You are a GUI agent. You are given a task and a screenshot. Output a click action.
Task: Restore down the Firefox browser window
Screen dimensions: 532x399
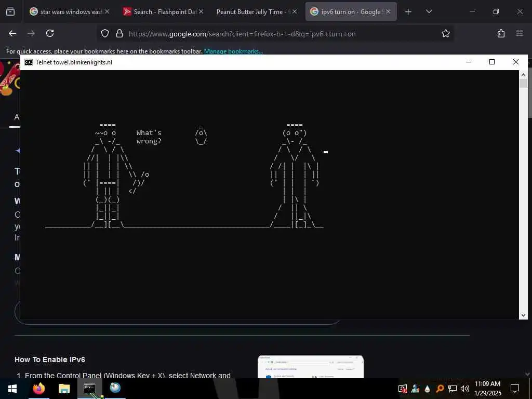(x=496, y=11)
